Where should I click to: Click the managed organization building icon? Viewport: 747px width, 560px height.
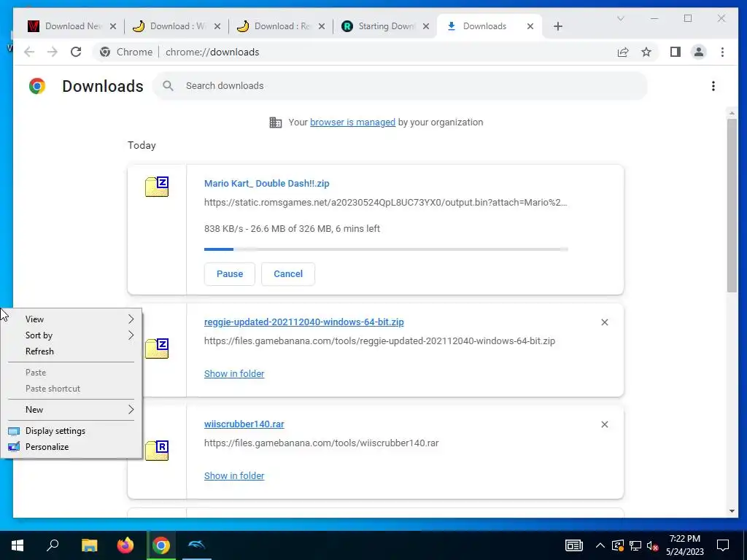click(x=275, y=122)
